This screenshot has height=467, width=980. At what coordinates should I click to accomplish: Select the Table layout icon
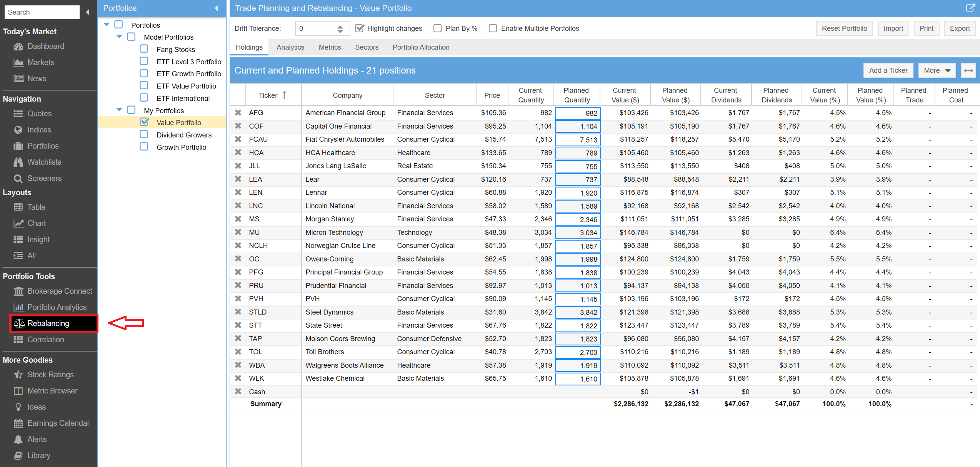coord(18,207)
